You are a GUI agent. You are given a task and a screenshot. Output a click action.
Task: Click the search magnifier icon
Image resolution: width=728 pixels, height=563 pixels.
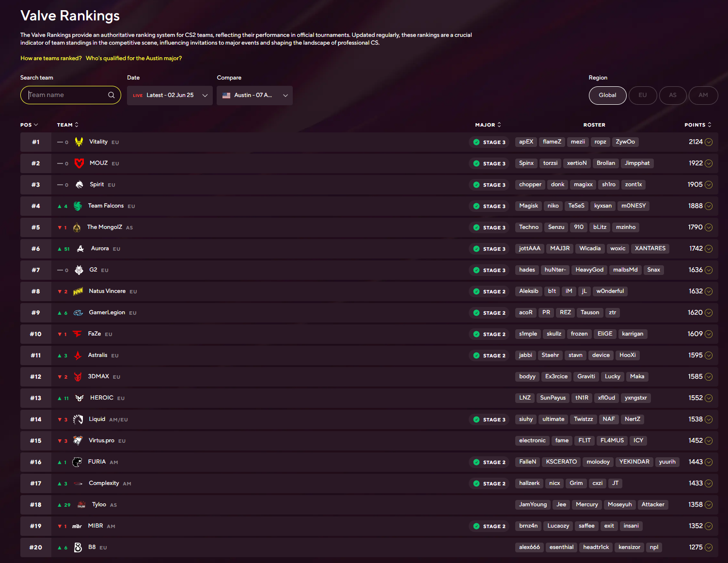point(111,95)
